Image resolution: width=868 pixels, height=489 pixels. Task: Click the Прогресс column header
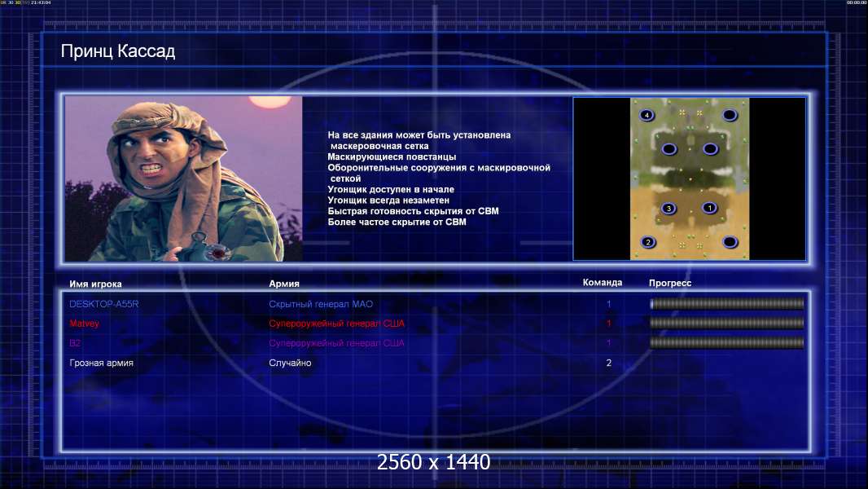click(670, 283)
